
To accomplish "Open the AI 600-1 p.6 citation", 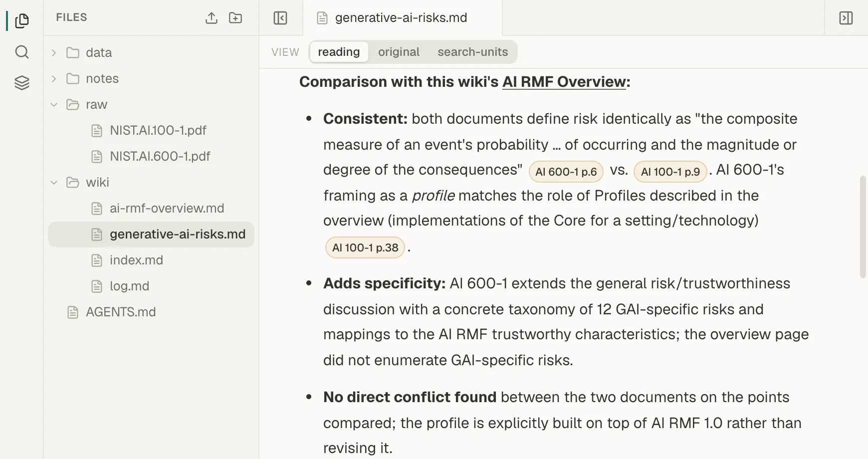I will pyautogui.click(x=566, y=172).
